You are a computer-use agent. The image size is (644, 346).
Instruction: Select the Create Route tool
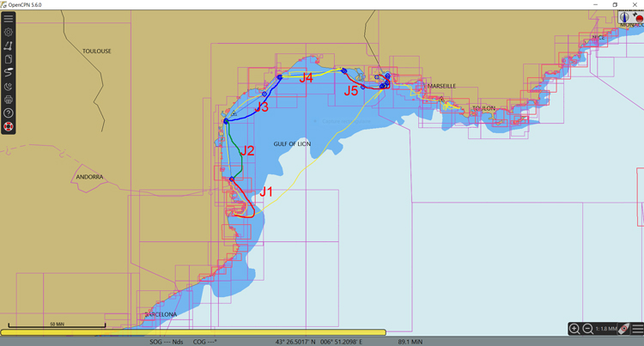[x=9, y=46]
